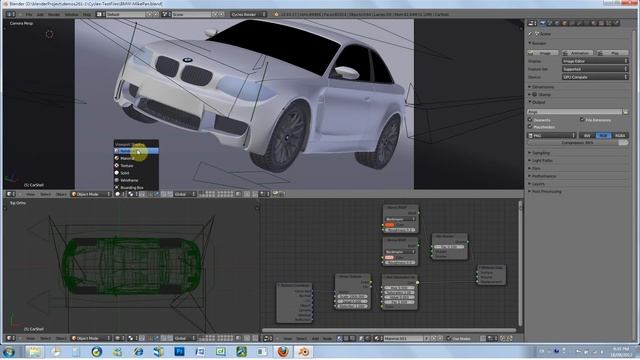Toggle the File Extensions checkbox

pos(582,120)
